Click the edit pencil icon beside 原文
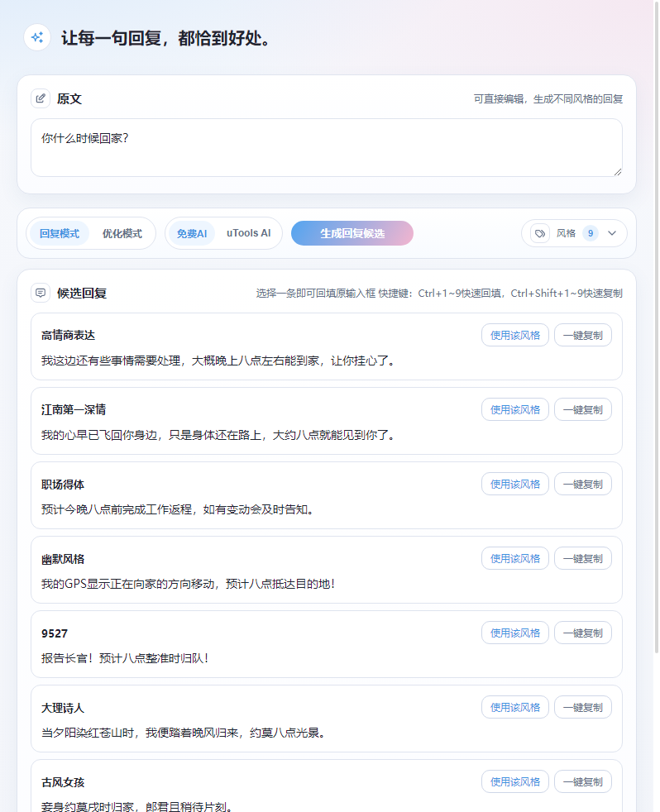660x812 pixels. 41,98
